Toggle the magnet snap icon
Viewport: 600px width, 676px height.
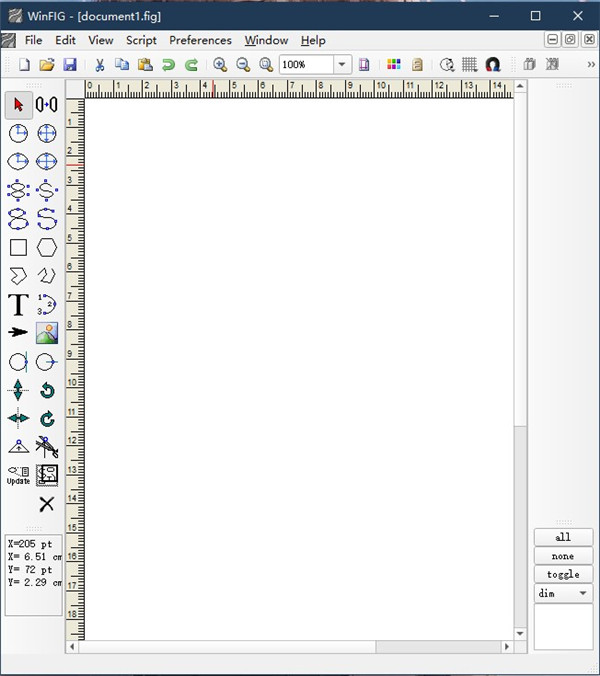(x=492, y=64)
